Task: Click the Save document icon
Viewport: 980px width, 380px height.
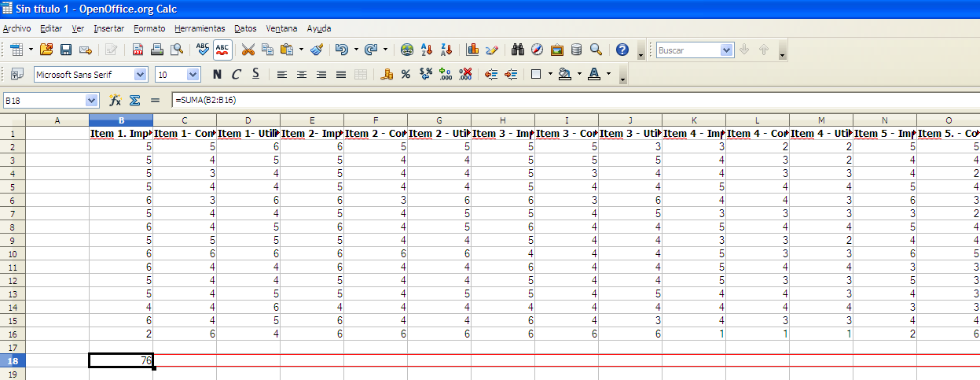Action: pyautogui.click(x=66, y=50)
